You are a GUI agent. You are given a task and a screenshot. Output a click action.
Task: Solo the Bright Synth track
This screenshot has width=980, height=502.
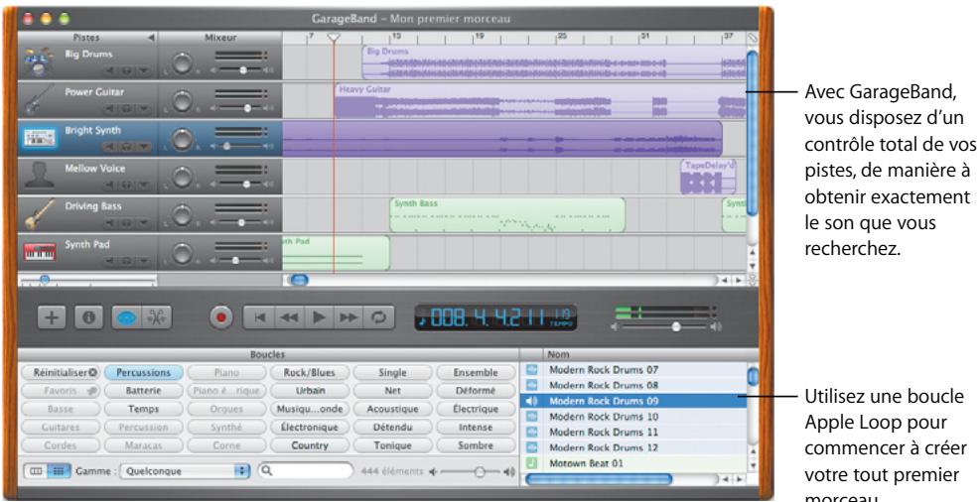click(x=126, y=147)
